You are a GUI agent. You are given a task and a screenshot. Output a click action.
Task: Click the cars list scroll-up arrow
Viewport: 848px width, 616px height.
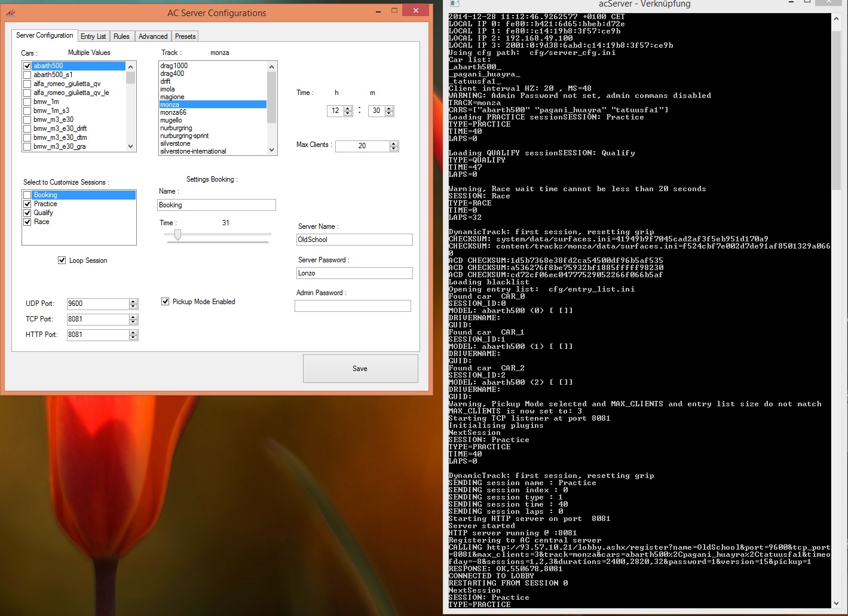pos(131,66)
